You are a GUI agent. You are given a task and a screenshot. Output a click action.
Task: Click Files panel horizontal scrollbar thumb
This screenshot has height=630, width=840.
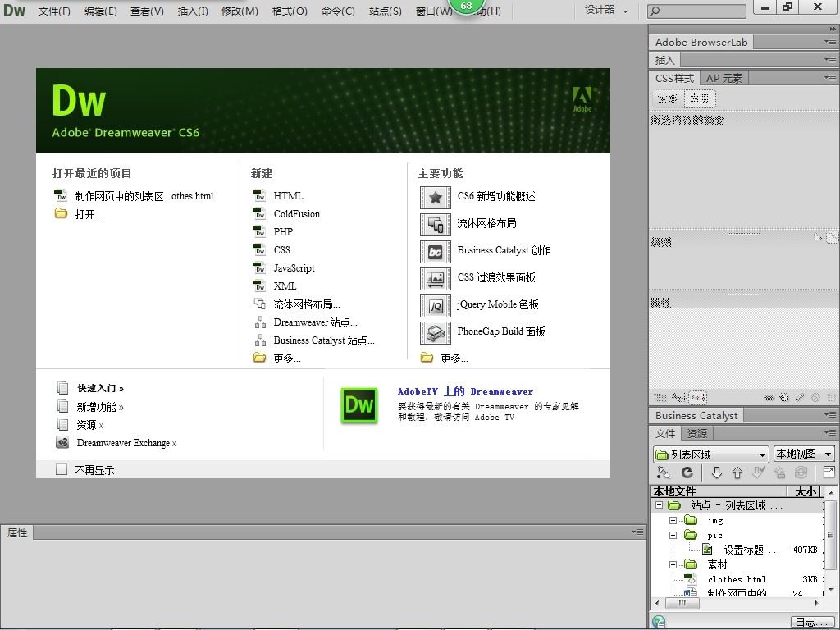click(682, 603)
